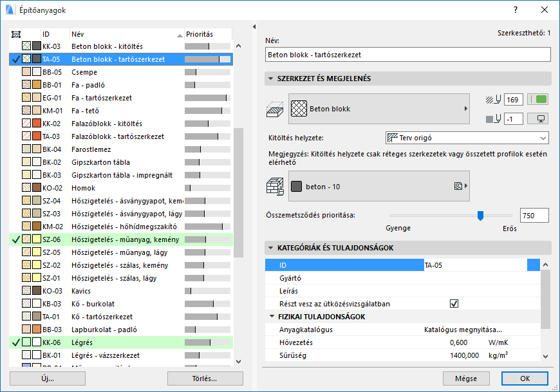Toggle Részt vesz az ütközésvizsgálatban checkbox
The width and height of the screenshot is (560, 392).
coord(454,303)
